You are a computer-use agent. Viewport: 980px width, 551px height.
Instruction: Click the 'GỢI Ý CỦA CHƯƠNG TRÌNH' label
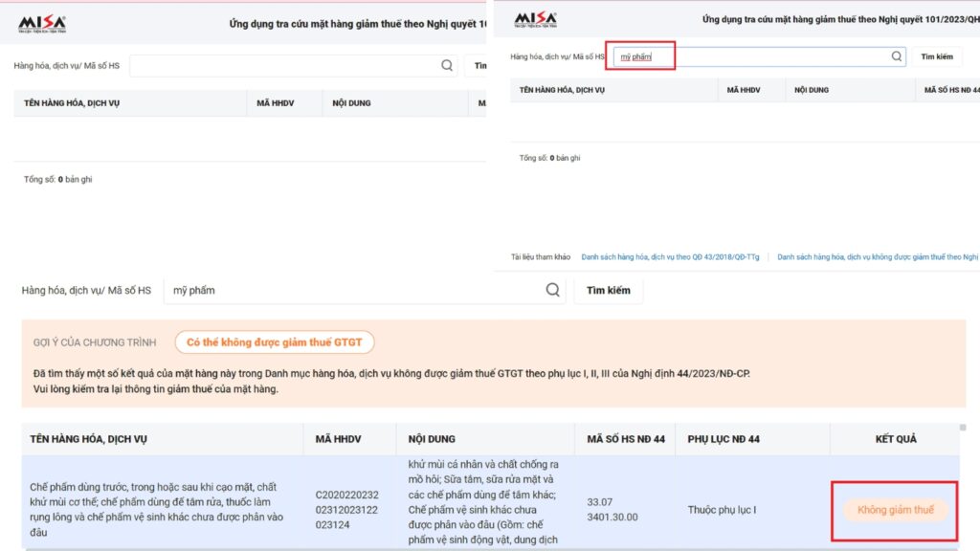pos(95,342)
